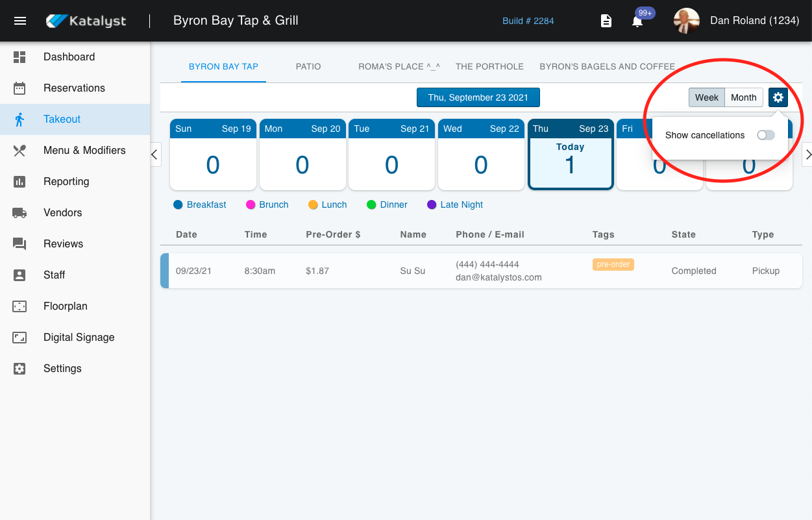The height and width of the screenshot is (520, 812).
Task: Switch calendar view to Month
Action: (743, 97)
